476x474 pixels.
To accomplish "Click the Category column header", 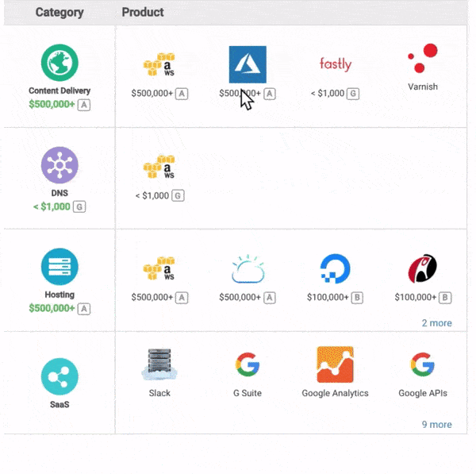I will tap(59, 13).
